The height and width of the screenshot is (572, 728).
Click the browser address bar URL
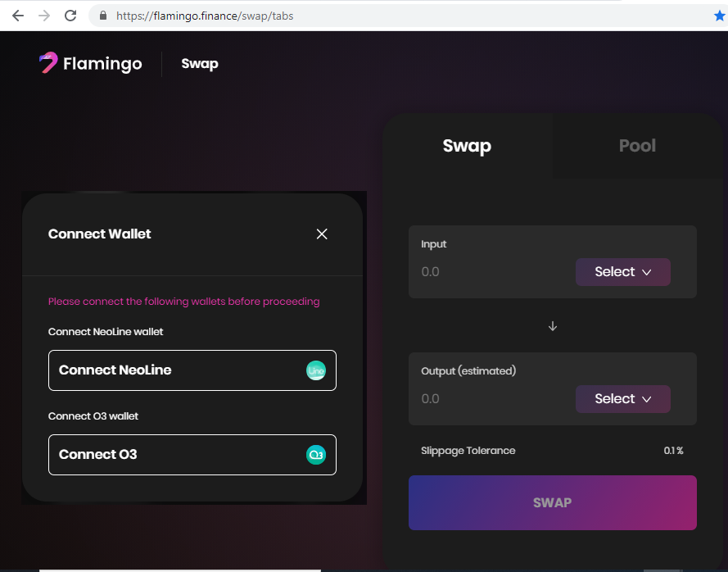205,16
